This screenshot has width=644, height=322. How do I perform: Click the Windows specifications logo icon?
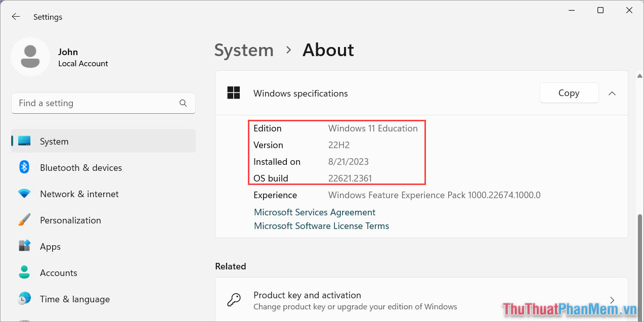coord(233,93)
